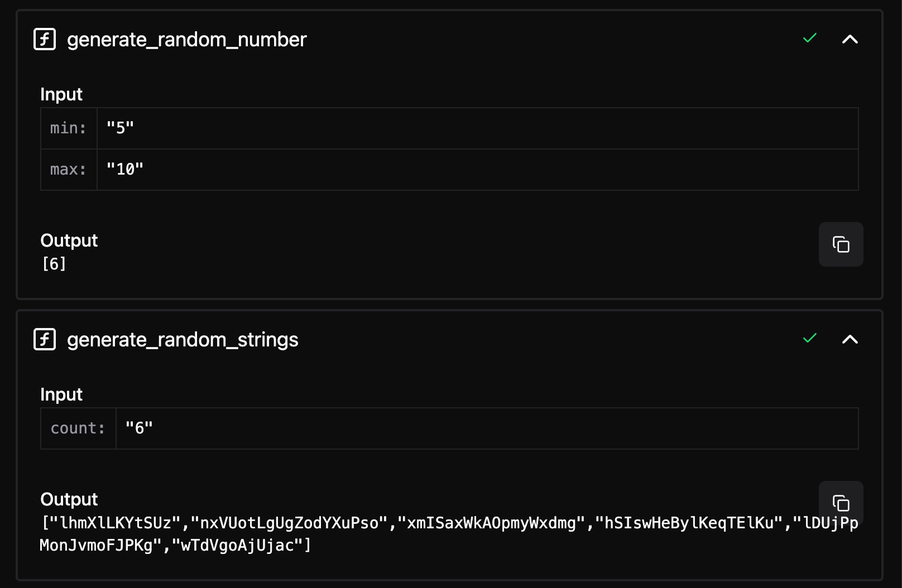Viewport: 902px width, 588px height.
Task: Select the Output label of generate_random_strings
Action: (69, 499)
